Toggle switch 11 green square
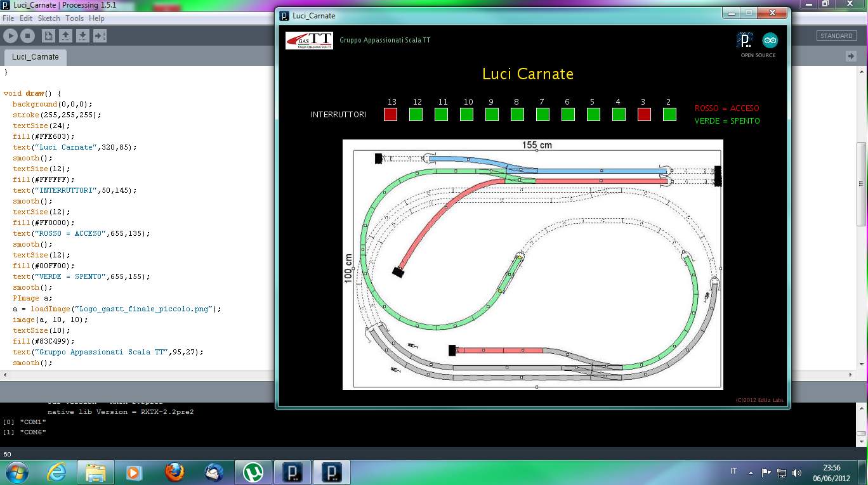Image resolution: width=868 pixels, height=485 pixels. coord(442,114)
